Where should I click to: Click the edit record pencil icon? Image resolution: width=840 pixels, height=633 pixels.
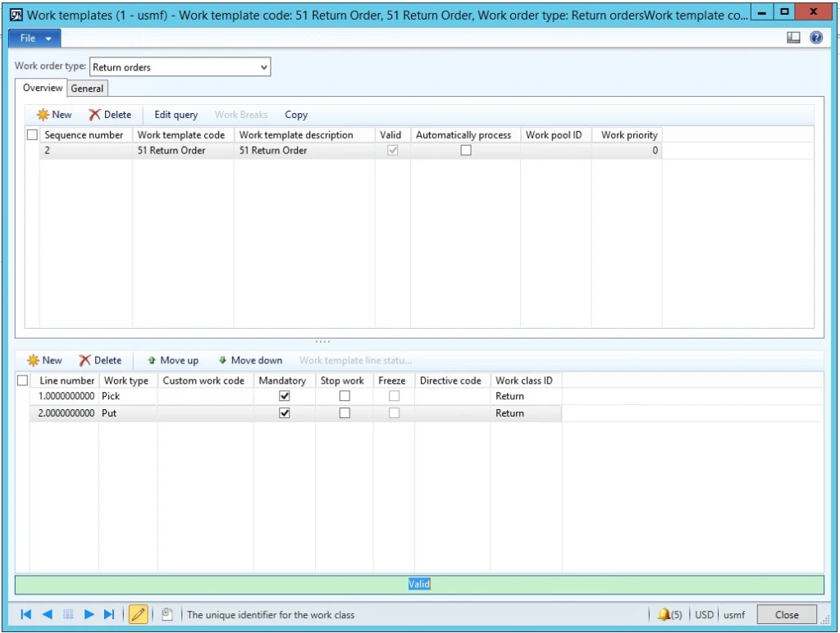[138, 613]
